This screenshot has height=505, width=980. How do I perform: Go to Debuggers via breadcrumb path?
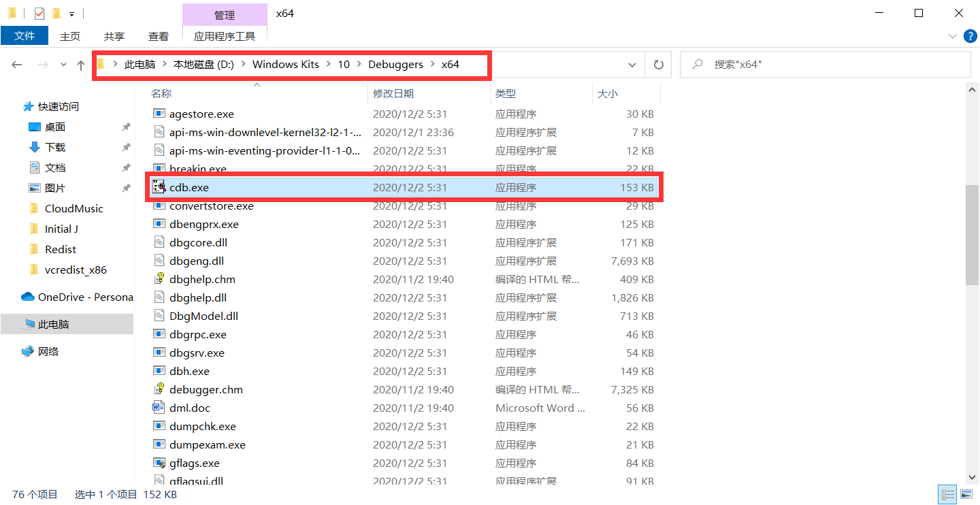(x=395, y=64)
